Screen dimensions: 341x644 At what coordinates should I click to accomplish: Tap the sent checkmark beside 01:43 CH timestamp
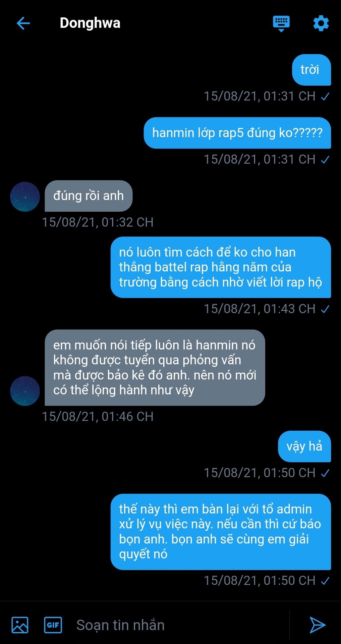point(325,309)
